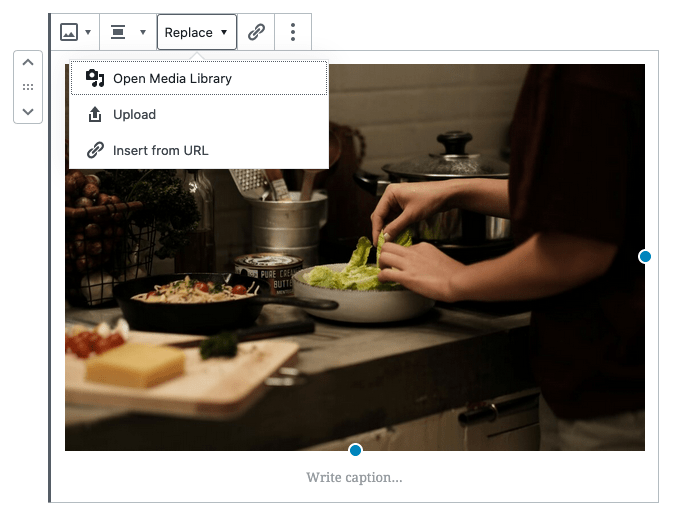Move the block down with the down chevron
Viewport: 693px width, 532px height.
(28, 110)
